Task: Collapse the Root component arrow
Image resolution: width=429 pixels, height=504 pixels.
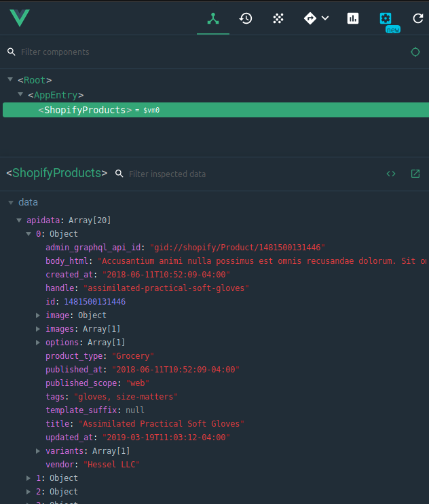Action: pos(10,80)
